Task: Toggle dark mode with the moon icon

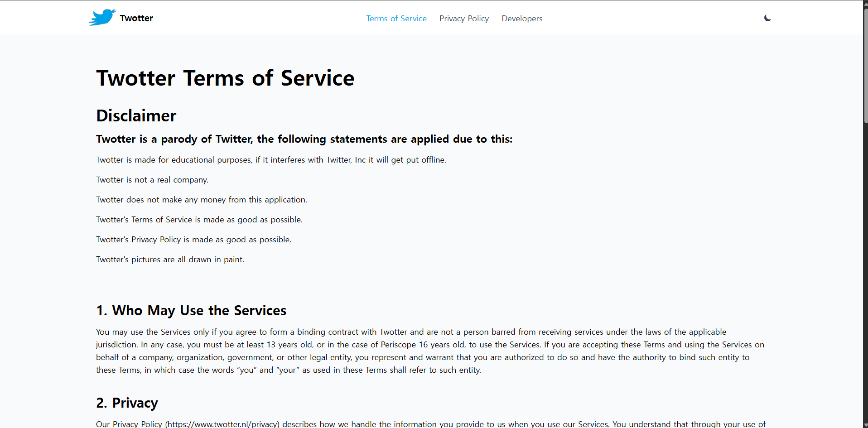Action: coord(767,18)
